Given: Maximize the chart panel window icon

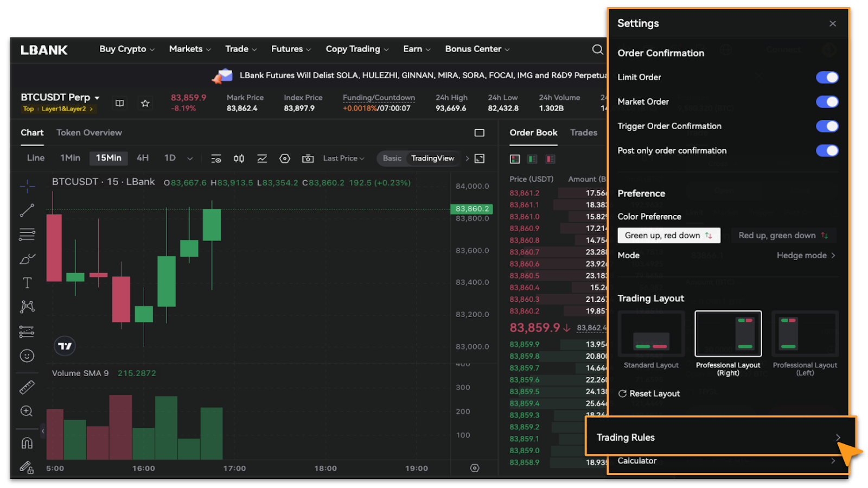Looking at the screenshot, I should (480, 133).
